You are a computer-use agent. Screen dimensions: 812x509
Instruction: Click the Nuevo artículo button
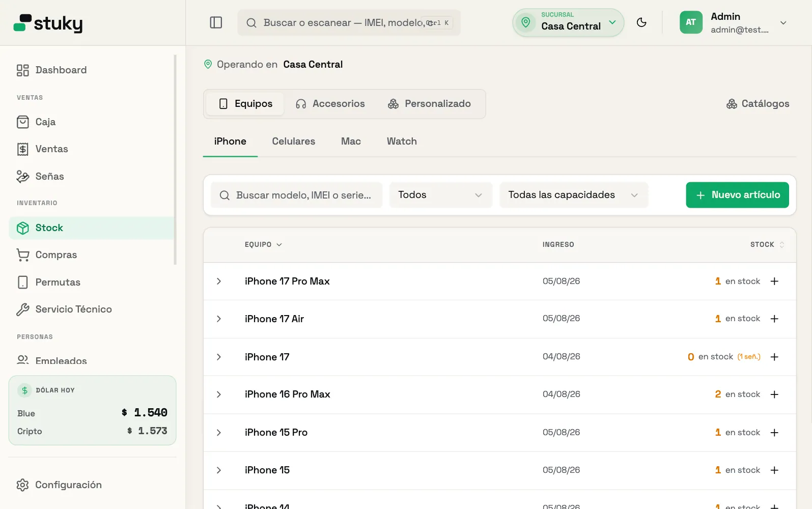click(737, 195)
